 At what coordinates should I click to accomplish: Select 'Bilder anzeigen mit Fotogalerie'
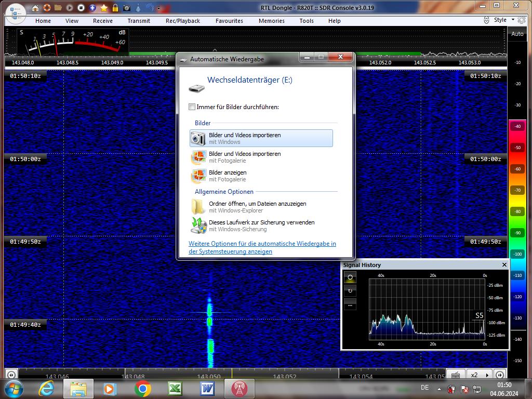261,176
